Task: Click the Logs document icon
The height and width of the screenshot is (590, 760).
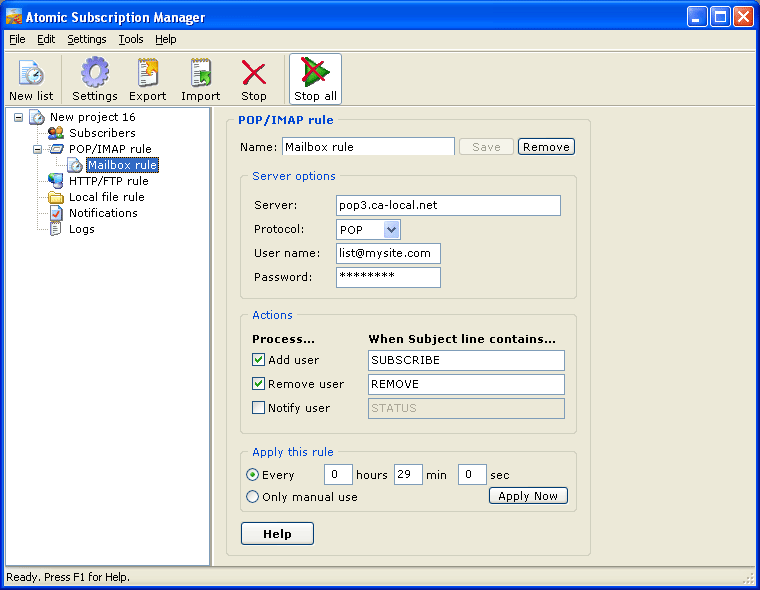Action: coord(56,229)
